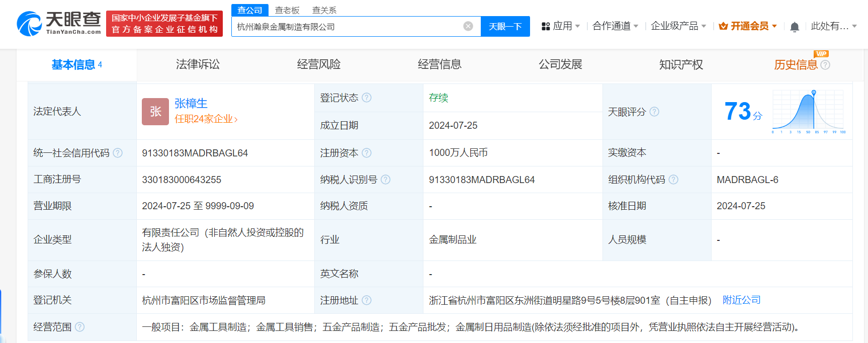Viewport: 868px width, 343px height.
Task: Click help icon next to 经营范围
Action: coord(80,327)
